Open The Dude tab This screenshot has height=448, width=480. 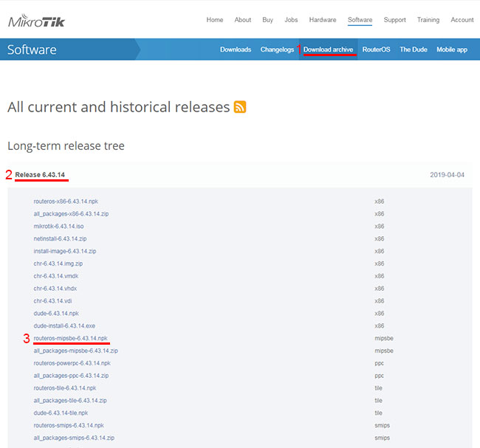click(414, 49)
